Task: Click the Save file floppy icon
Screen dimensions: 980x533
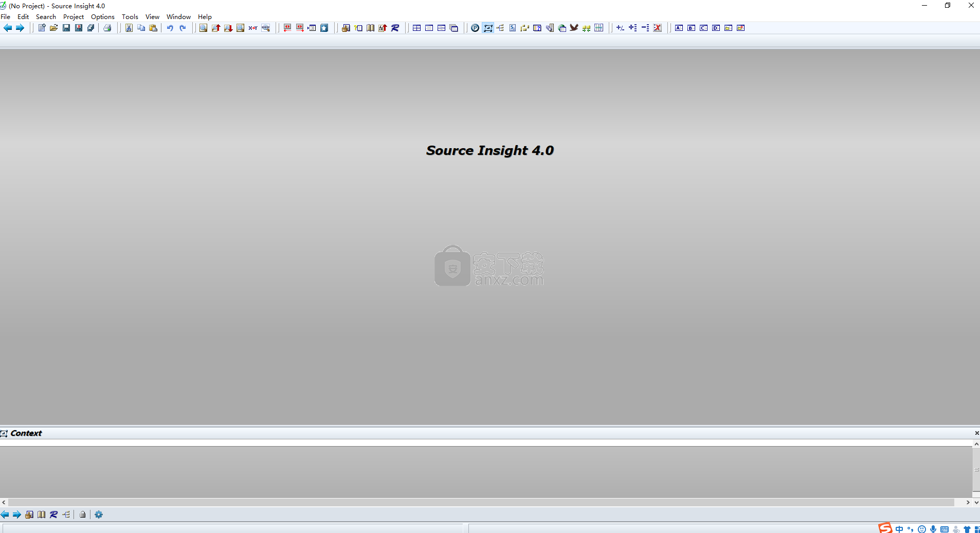Action: (66, 28)
